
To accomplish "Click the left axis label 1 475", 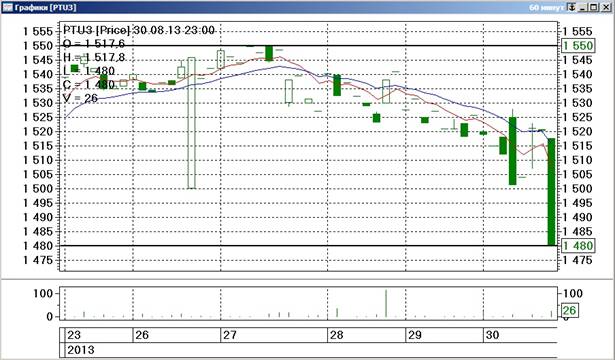I will (37, 260).
